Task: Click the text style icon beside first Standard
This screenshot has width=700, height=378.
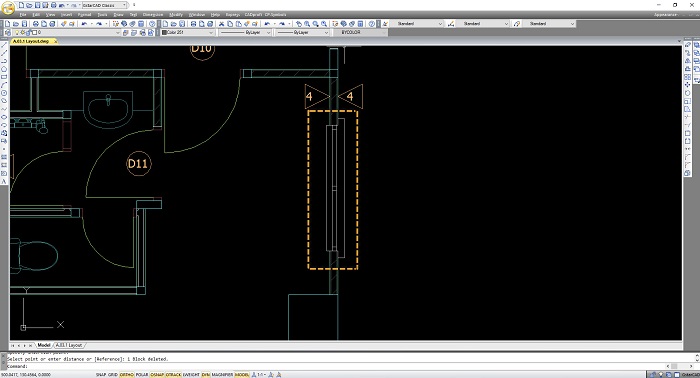Action: (386, 24)
